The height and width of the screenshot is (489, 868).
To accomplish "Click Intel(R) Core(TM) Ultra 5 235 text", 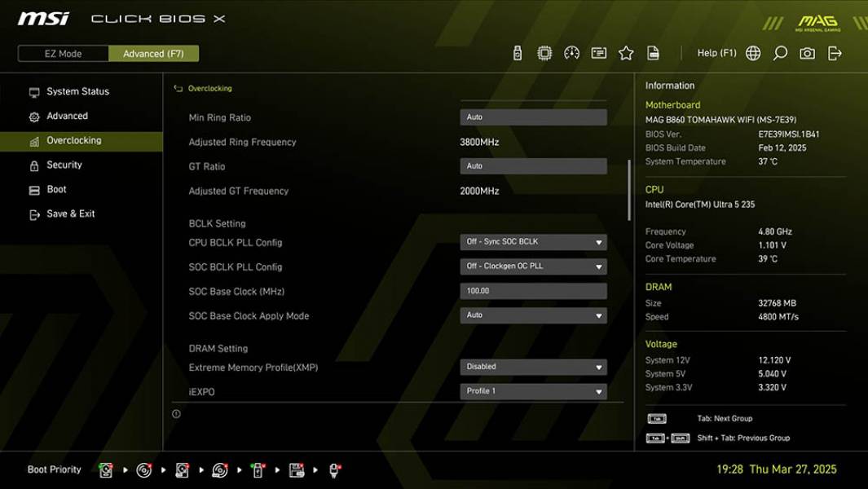I will click(700, 205).
